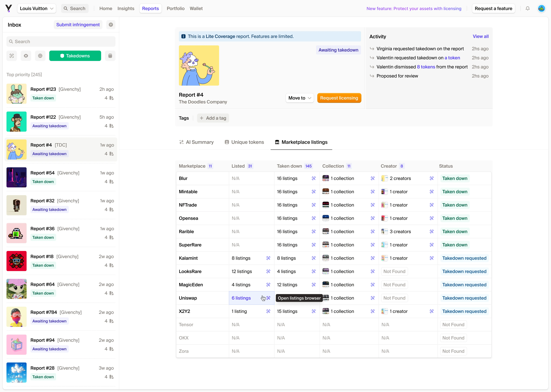The image size is (551, 392).
Task: Open Blur creators browser icon
Action: point(432,178)
